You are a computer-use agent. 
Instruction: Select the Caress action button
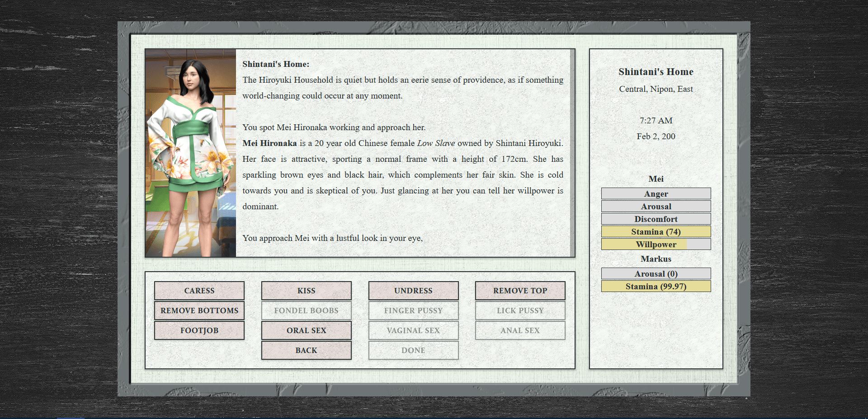click(x=199, y=291)
